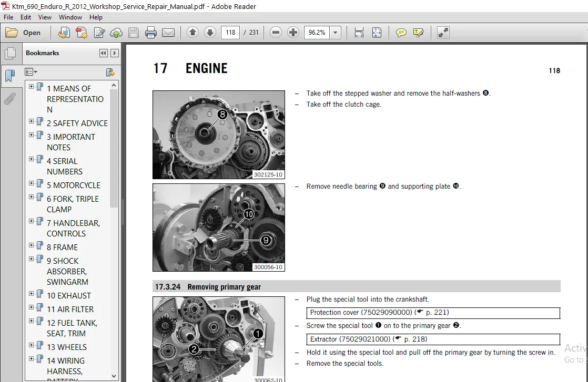588x382 pixels.
Task: Jump to 11 AIR FILTER bookmark
Action: (x=70, y=309)
